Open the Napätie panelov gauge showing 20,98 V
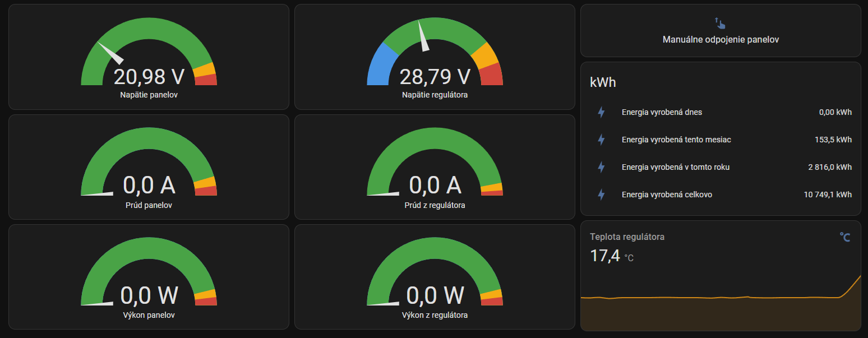 (x=149, y=57)
